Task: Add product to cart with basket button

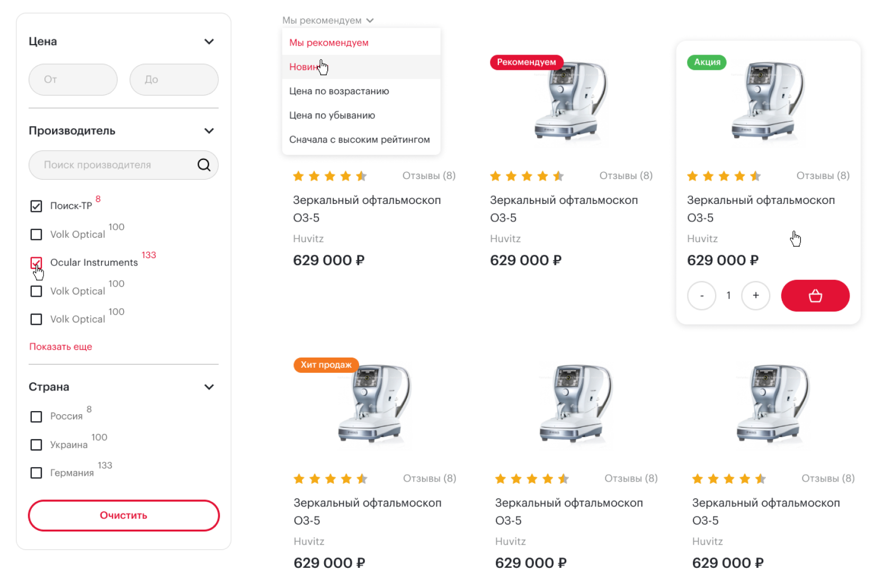Action: click(x=815, y=296)
